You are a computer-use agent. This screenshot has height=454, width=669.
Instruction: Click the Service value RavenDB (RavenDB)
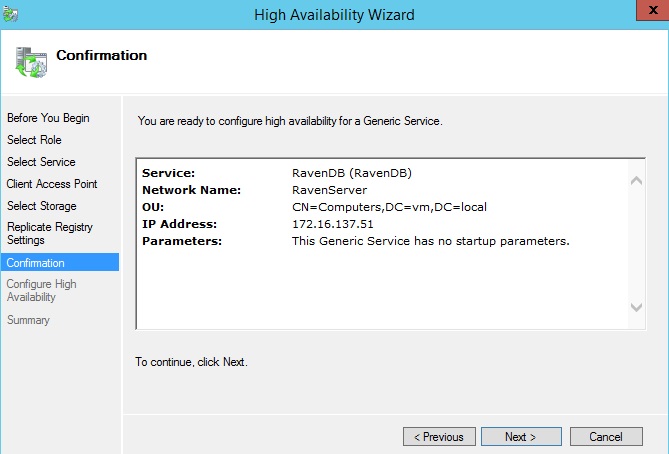pos(352,173)
